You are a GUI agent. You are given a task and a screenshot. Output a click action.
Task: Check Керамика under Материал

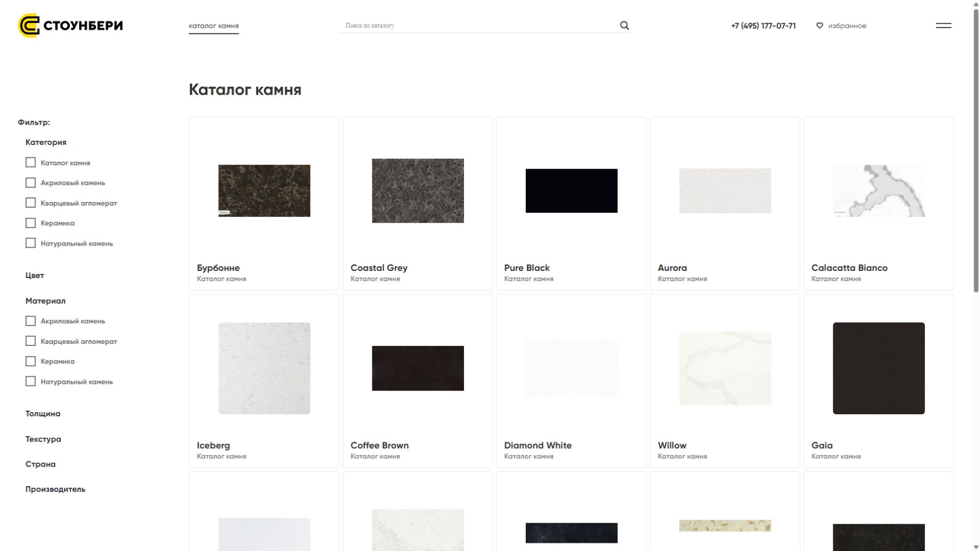[x=30, y=361]
